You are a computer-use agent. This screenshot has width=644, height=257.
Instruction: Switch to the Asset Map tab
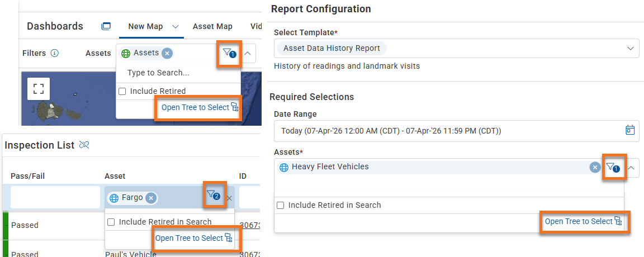coord(213,26)
